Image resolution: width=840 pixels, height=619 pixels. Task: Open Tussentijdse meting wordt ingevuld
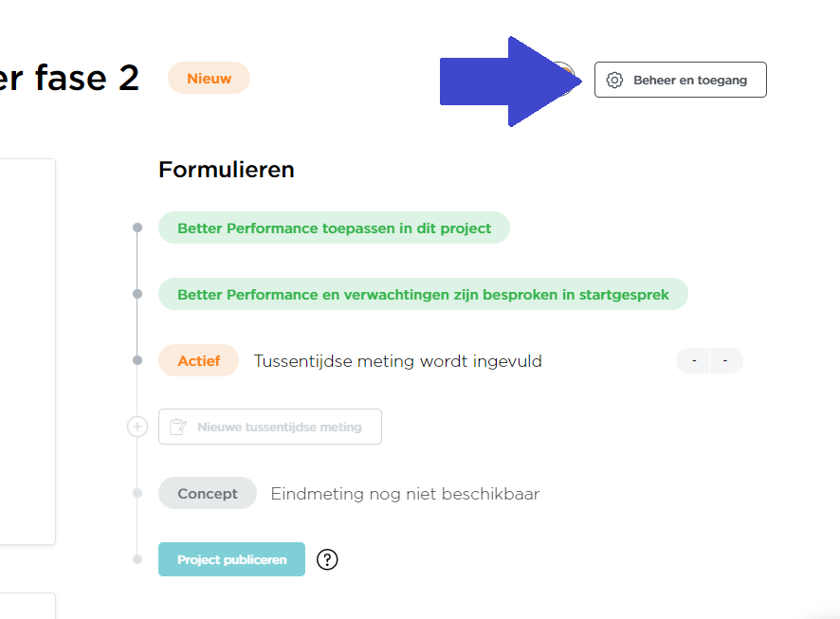coord(397,361)
